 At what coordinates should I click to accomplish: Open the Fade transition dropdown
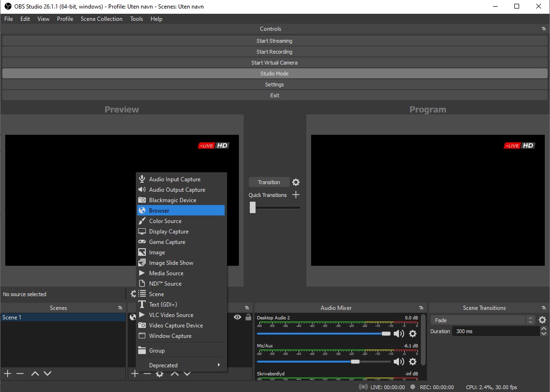(x=483, y=320)
